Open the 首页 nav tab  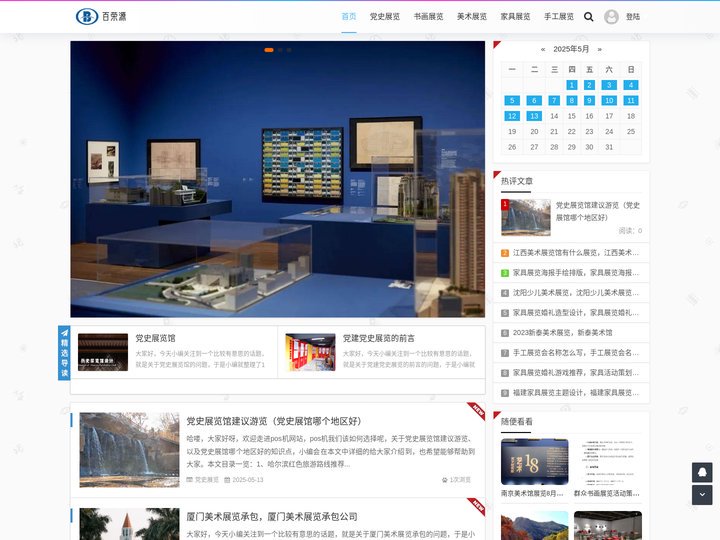pyautogui.click(x=349, y=17)
